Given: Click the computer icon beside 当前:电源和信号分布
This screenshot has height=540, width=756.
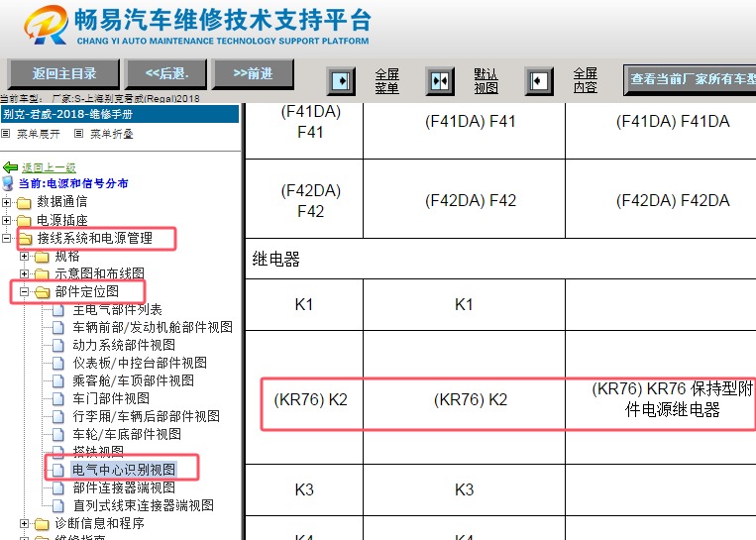Looking at the screenshot, I should 8,183.
